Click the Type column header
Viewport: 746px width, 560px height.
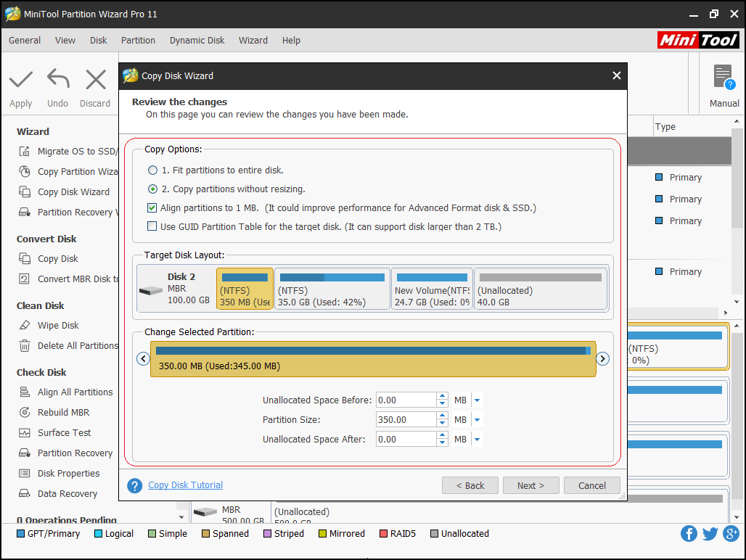pos(665,127)
